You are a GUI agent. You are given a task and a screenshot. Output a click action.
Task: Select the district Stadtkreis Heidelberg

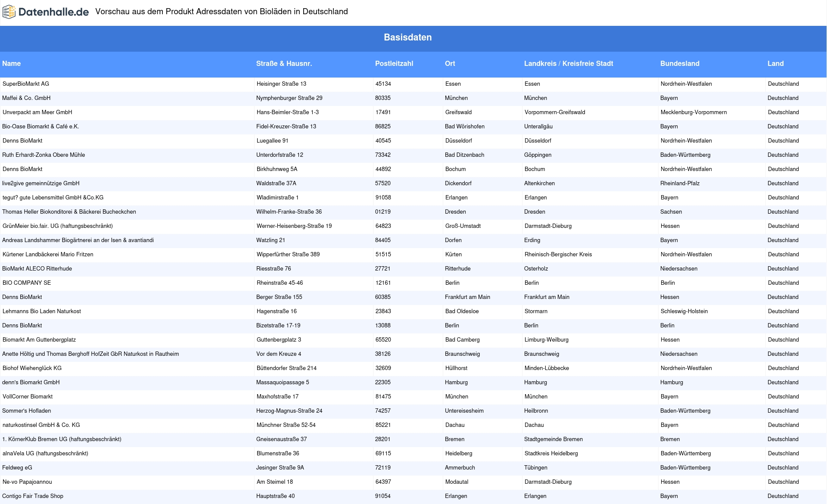point(551,454)
